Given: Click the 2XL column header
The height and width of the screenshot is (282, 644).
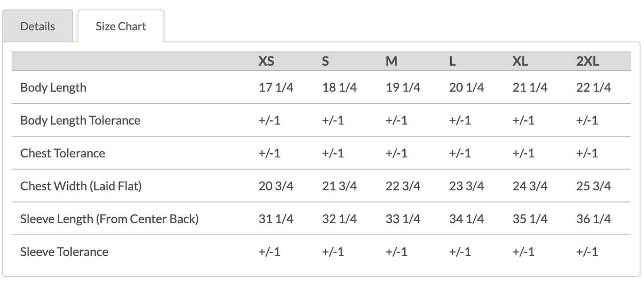Looking at the screenshot, I should (x=587, y=61).
